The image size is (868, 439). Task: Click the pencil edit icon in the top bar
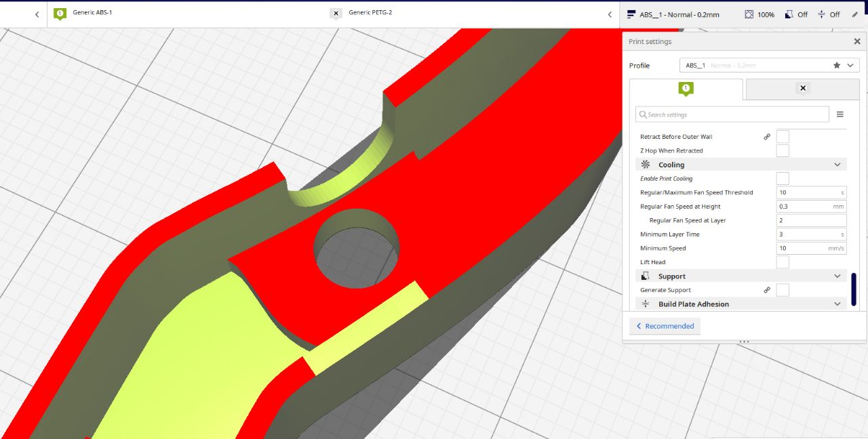coord(854,14)
